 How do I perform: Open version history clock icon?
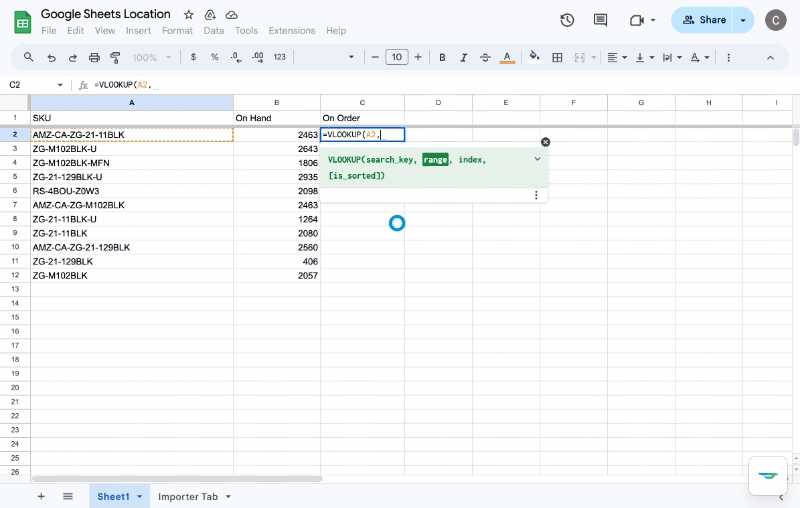[x=567, y=20]
